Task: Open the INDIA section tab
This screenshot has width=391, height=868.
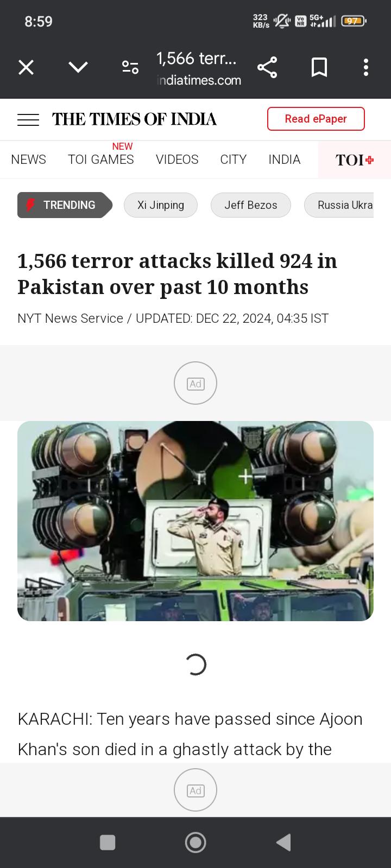Action: click(285, 159)
